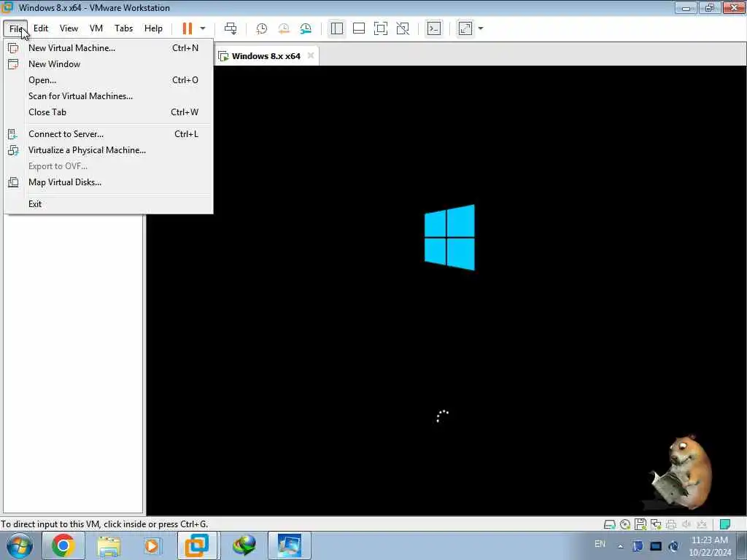This screenshot has height=560, width=747.
Task: Choose Virtualize a Physical Machine entry
Action: point(109,150)
